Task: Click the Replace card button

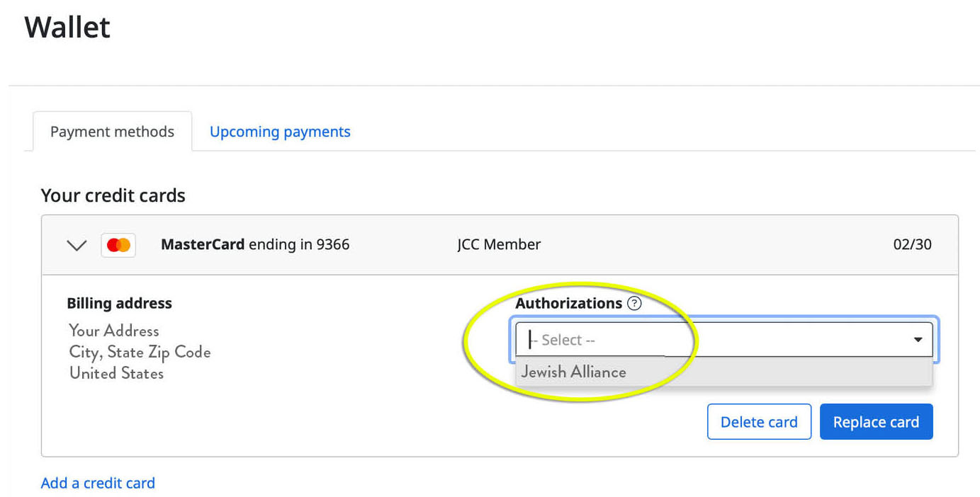Action: (x=876, y=422)
